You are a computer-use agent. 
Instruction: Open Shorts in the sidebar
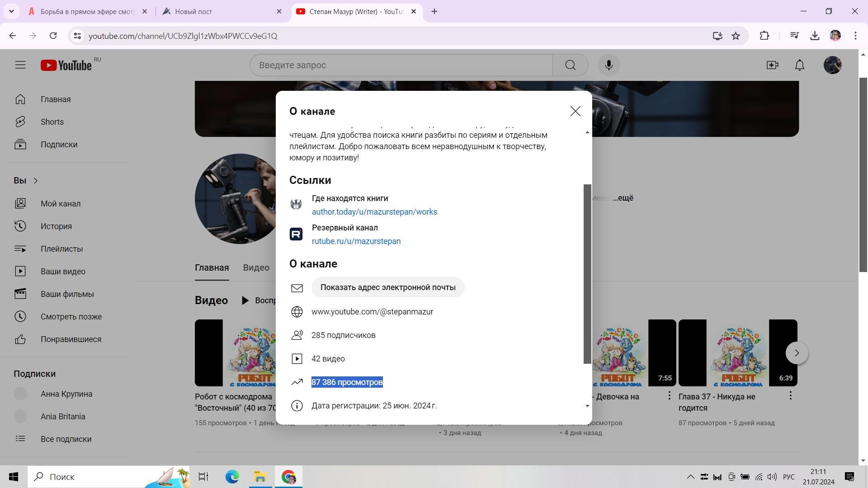(52, 122)
